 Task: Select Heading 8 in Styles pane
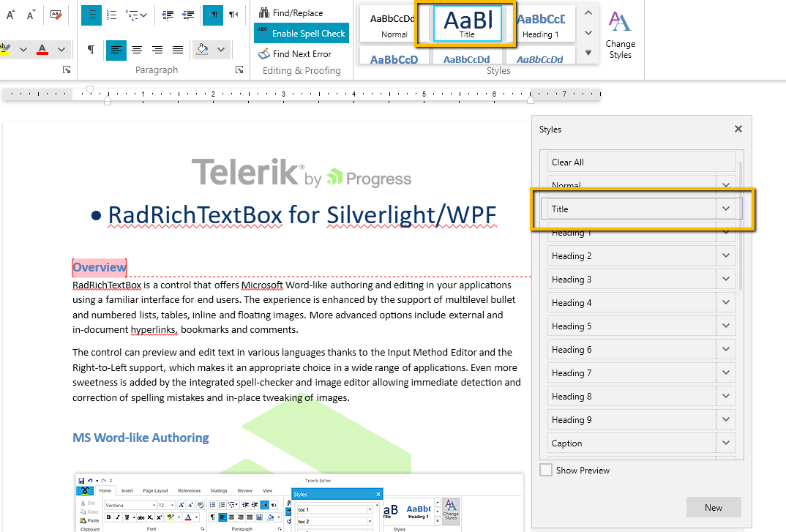pos(632,396)
